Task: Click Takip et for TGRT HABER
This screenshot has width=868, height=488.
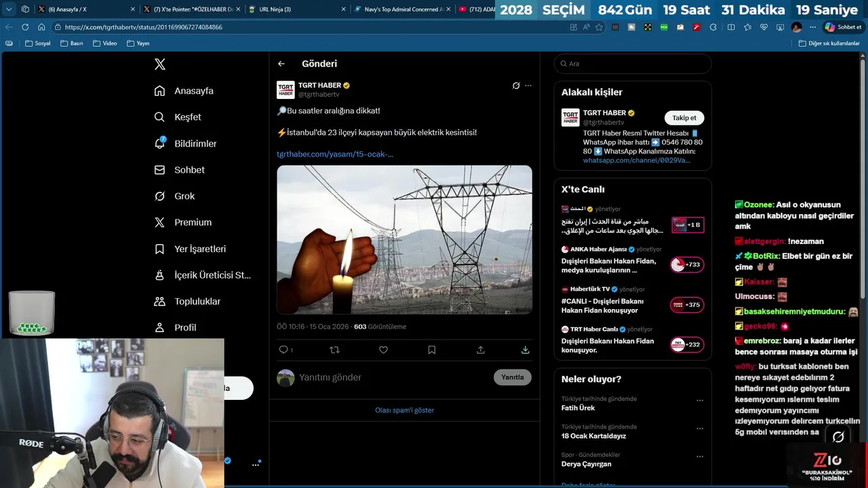Action: (684, 118)
